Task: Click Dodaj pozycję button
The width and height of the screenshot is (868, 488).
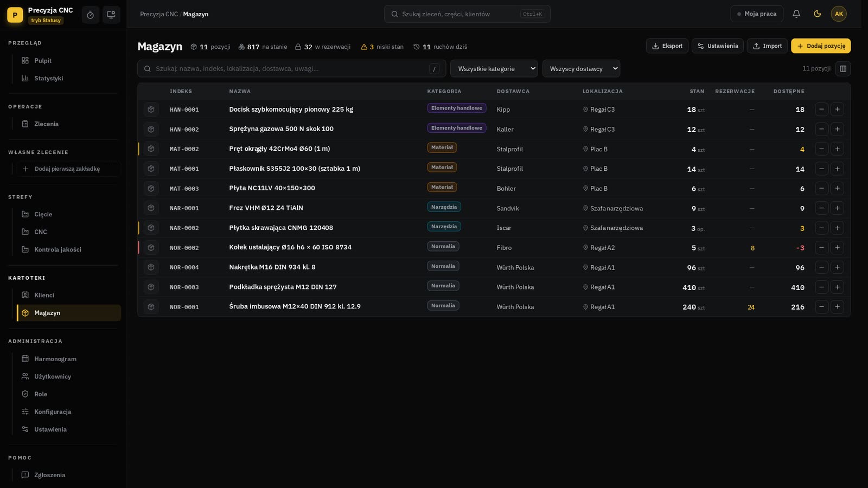Action: (821, 46)
